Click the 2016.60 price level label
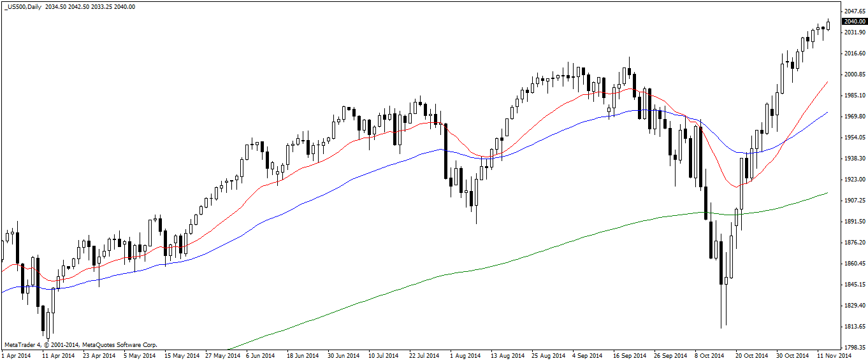The image size is (868, 361). [x=855, y=53]
